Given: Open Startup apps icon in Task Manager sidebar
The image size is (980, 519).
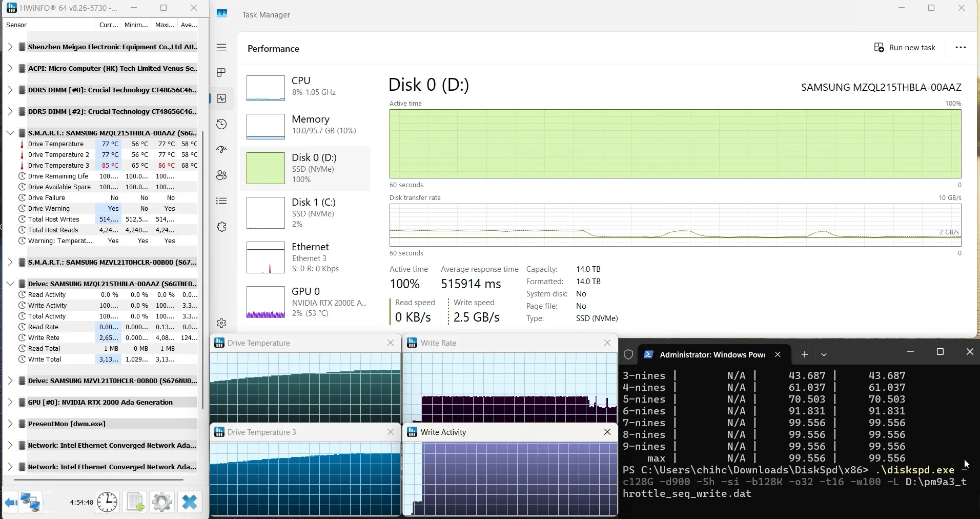Looking at the screenshot, I should point(221,150).
